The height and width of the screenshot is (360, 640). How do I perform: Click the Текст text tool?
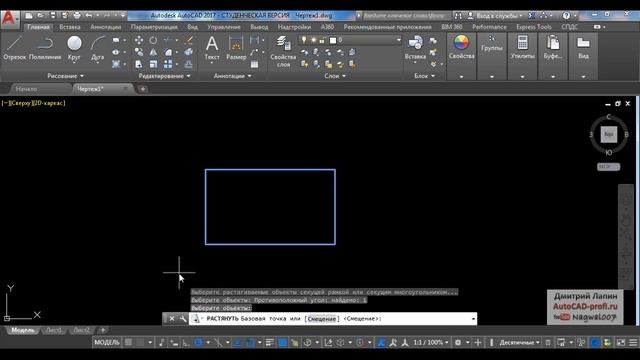pos(212,48)
